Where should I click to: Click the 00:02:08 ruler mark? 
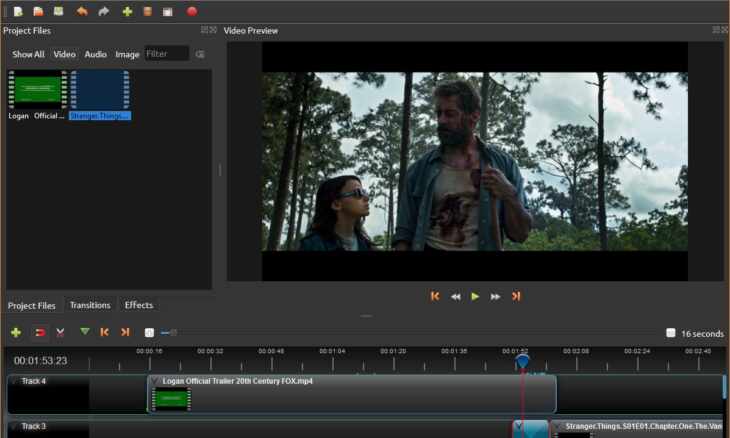[576, 351]
